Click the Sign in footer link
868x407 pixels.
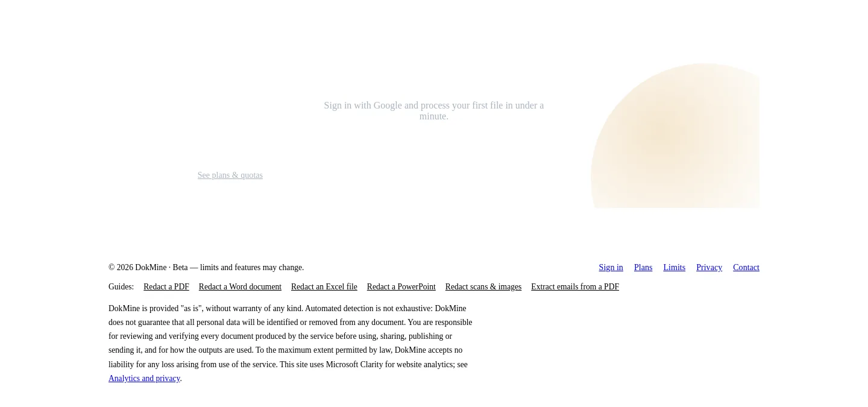pyautogui.click(x=611, y=267)
